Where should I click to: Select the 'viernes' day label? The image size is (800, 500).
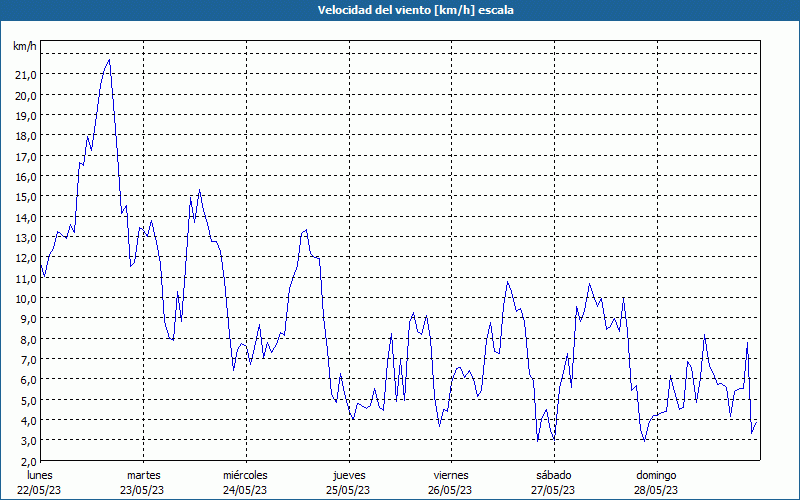(x=451, y=476)
